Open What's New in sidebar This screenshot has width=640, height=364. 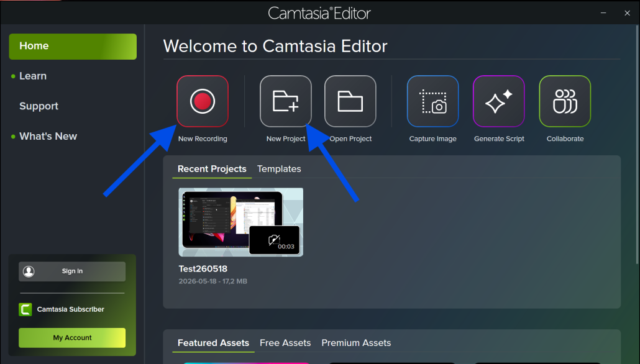[48, 136]
